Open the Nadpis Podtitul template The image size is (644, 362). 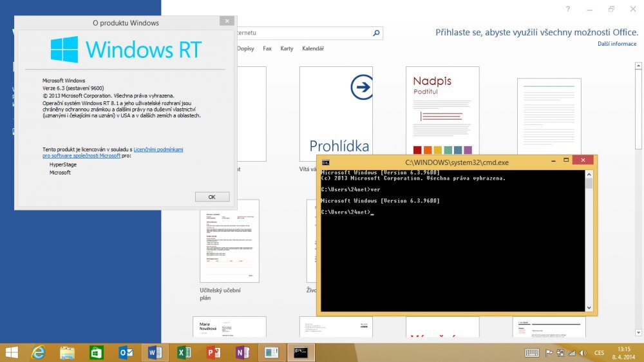pyautogui.click(x=442, y=111)
